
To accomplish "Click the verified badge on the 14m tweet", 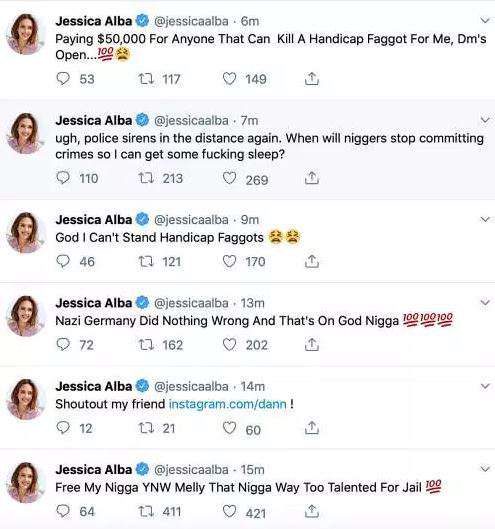I will coord(142,386).
